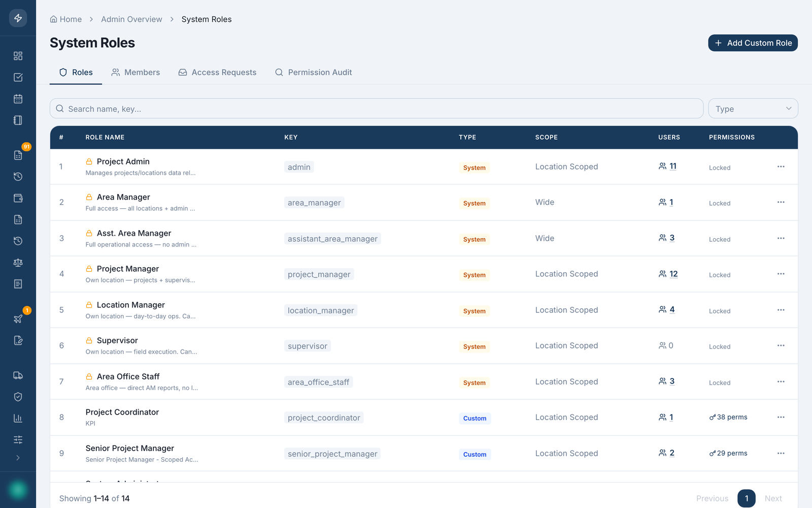Screen dimensions: 812x508
Task: Open the airplane icon with 1 badge
Action: pos(18,319)
